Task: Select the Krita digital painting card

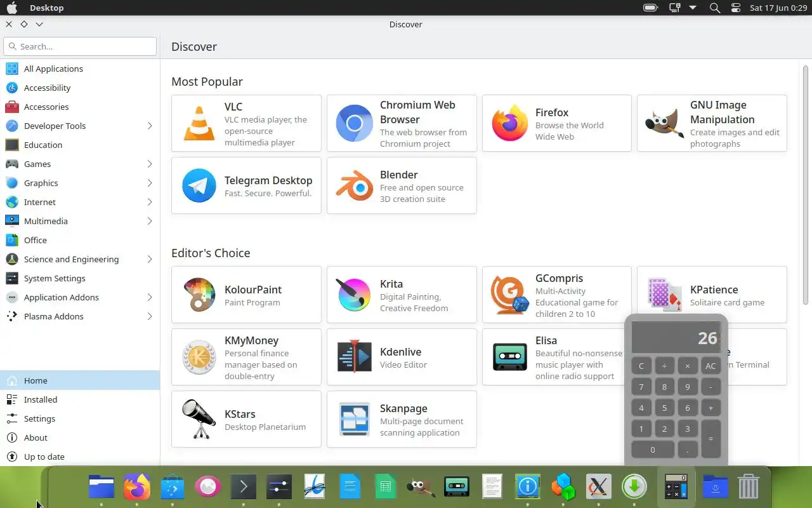Action: (x=402, y=295)
